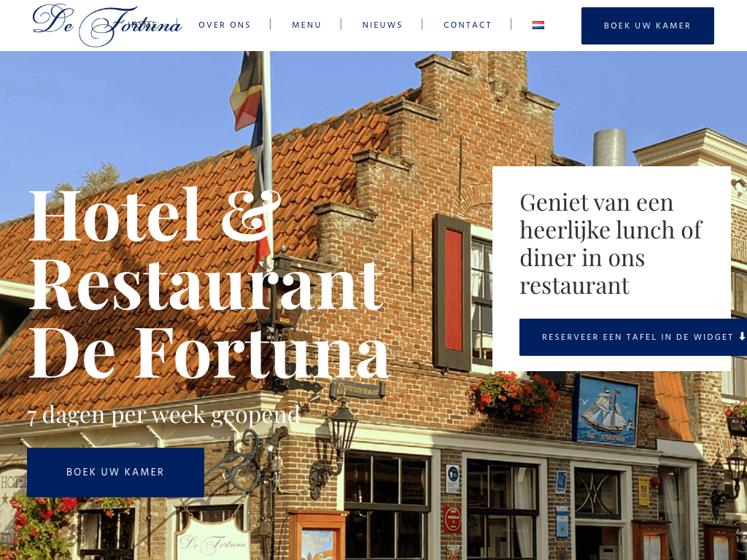Click BOEK UW KAMER below hero subtitle
The height and width of the screenshot is (560, 747).
[x=115, y=472]
